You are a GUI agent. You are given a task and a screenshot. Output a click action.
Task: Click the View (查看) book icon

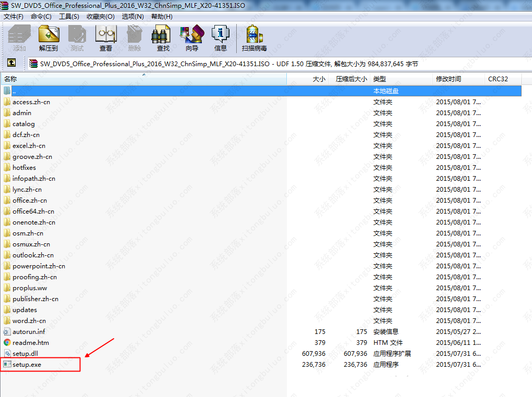tap(106, 34)
